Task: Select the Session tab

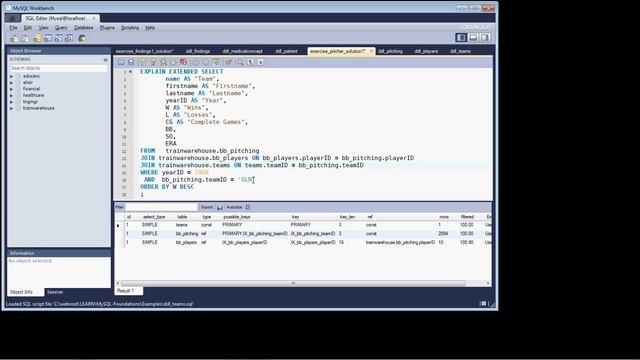Action: 55,292
